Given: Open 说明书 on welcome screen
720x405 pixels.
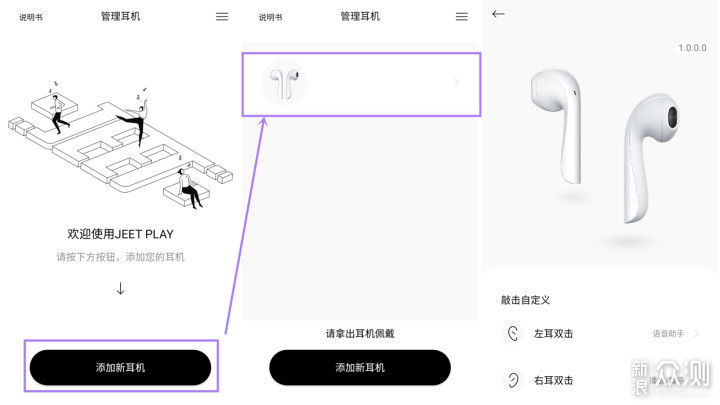Looking at the screenshot, I should (31, 17).
